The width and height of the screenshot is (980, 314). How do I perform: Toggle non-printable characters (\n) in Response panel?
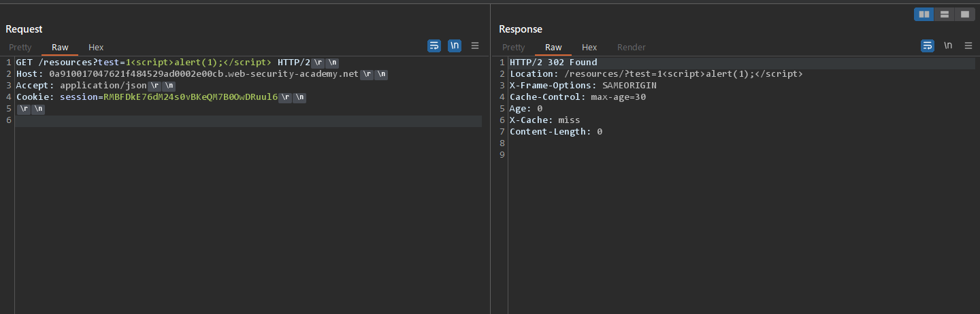tap(948, 46)
